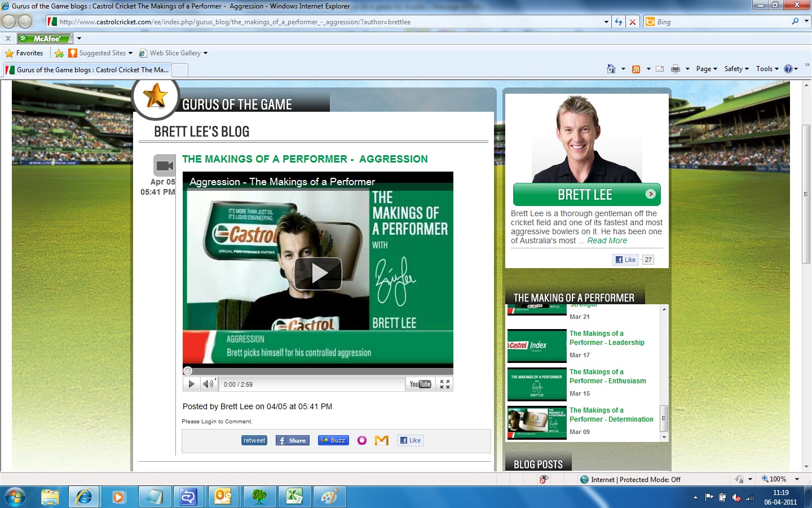The width and height of the screenshot is (812, 508).
Task: Toggle play in the video control bar
Action: click(191, 384)
